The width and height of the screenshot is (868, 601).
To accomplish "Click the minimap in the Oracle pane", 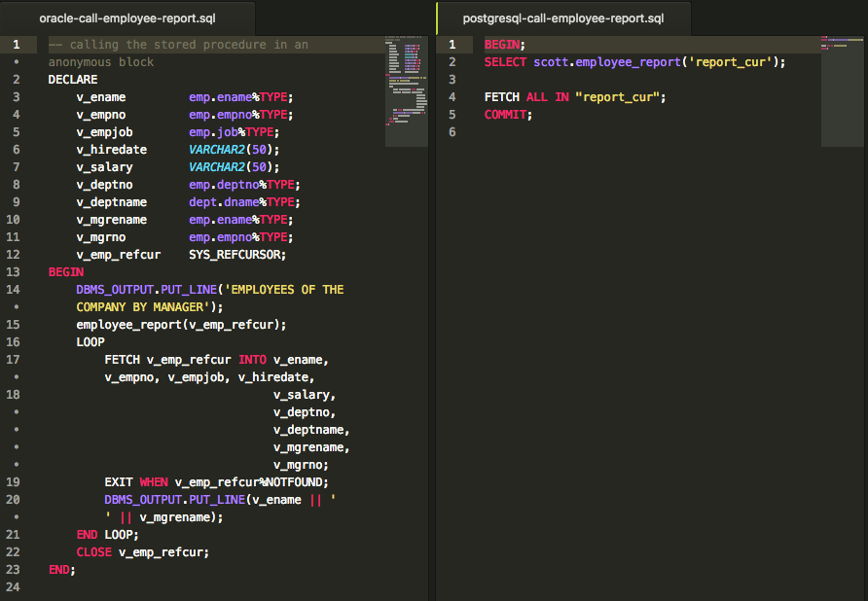I will (x=407, y=91).
